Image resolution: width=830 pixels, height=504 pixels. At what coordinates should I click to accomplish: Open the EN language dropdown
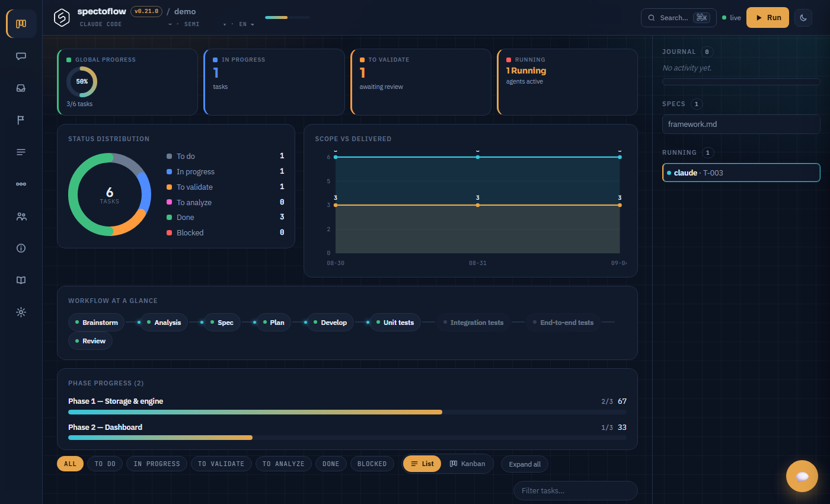(x=247, y=24)
